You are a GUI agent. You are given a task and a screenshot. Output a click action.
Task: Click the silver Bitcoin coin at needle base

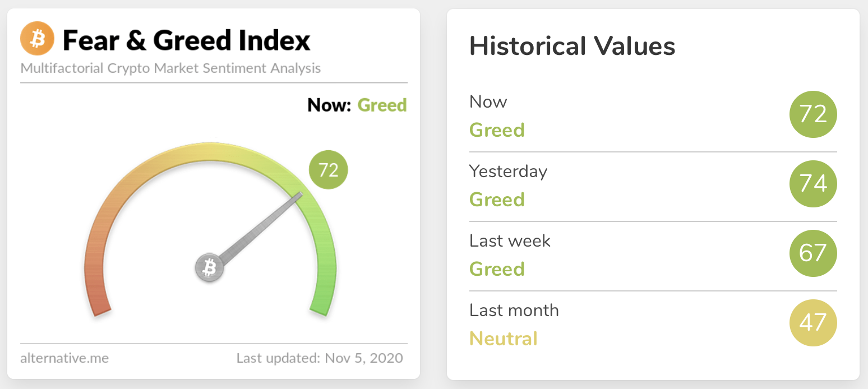coord(209,267)
